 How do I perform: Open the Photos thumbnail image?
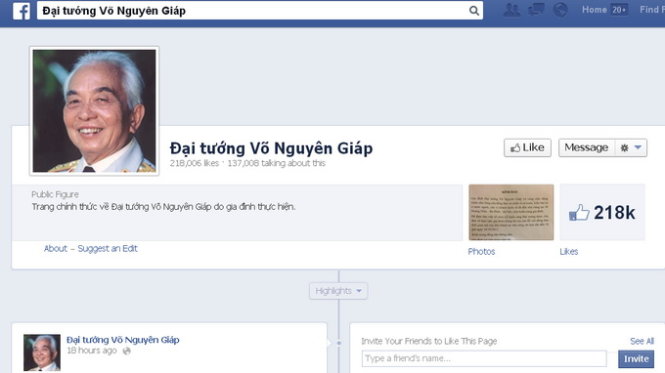511,212
